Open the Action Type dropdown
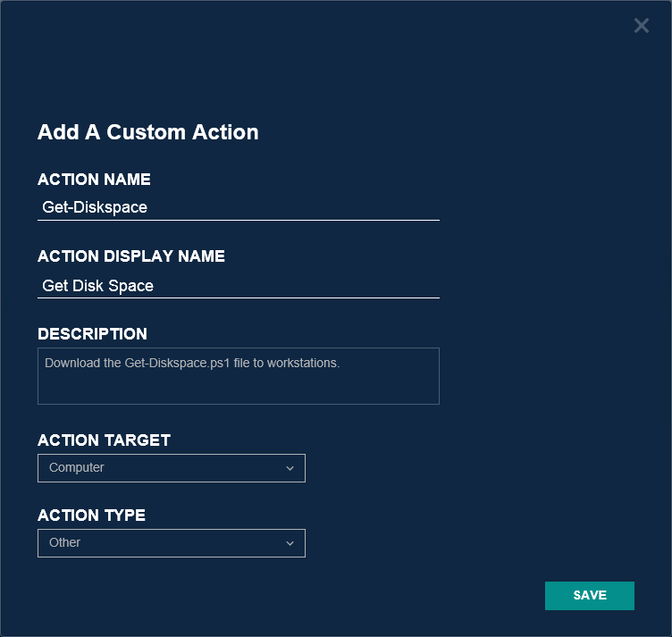Image resolution: width=672 pixels, height=637 pixels. click(171, 543)
